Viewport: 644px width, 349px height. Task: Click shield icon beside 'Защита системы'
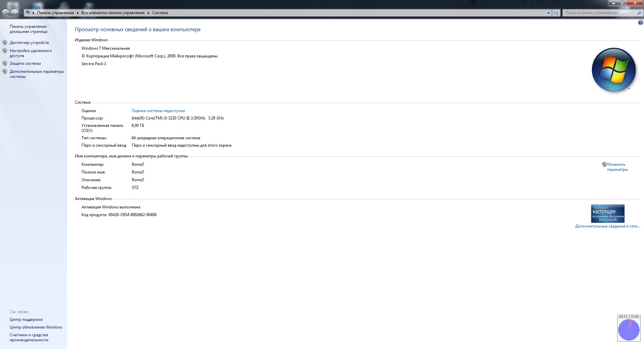coord(5,63)
